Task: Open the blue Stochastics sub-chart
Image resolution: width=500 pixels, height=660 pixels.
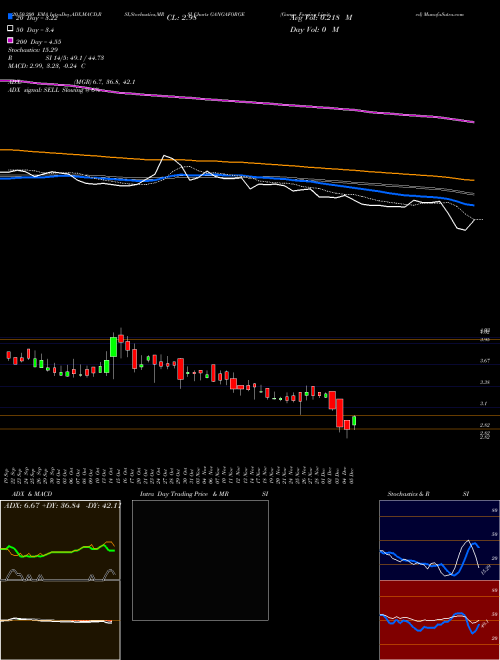Action: 439,540
